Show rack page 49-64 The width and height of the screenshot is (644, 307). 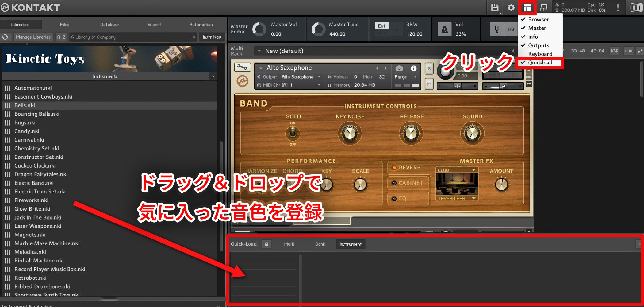pos(597,51)
